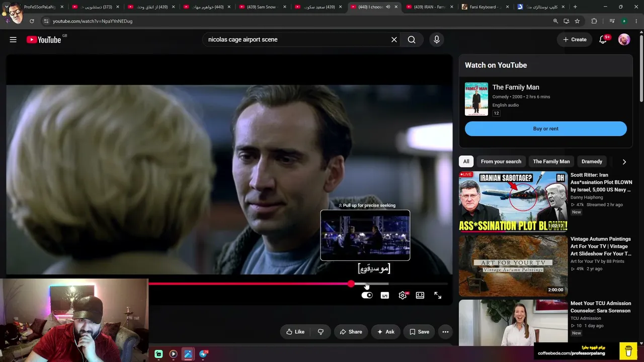Screen dimensions: 644x362
Task: Go to the YouTube home logo
Action: click(44, 40)
